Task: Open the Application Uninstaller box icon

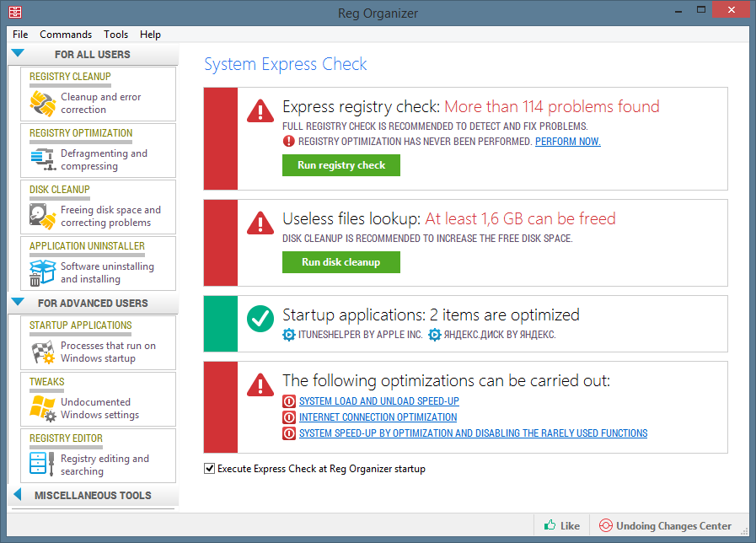Action: pos(42,272)
